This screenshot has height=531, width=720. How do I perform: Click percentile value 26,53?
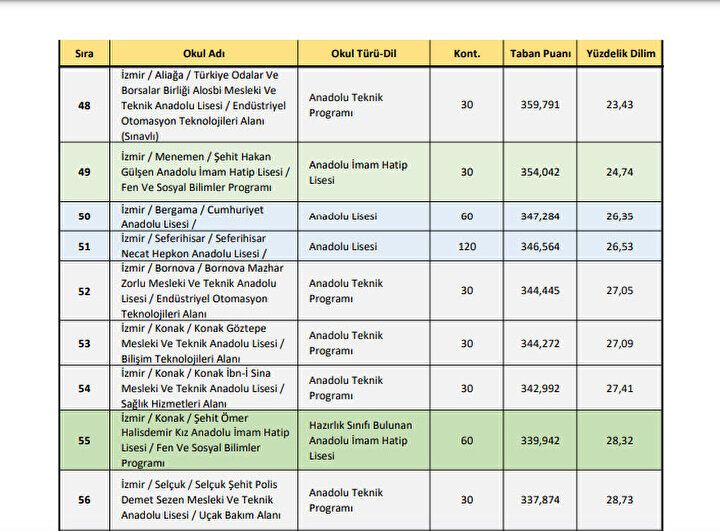tap(620, 247)
